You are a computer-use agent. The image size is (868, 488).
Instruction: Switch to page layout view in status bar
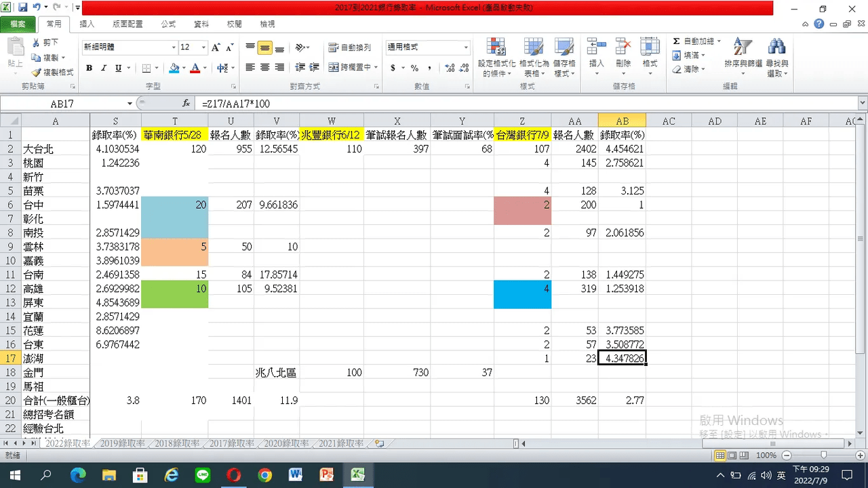point(732,455)
